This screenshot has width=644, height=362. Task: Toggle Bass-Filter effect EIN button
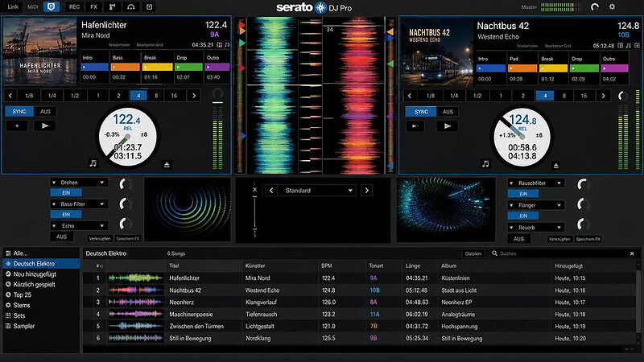(66, 214)
